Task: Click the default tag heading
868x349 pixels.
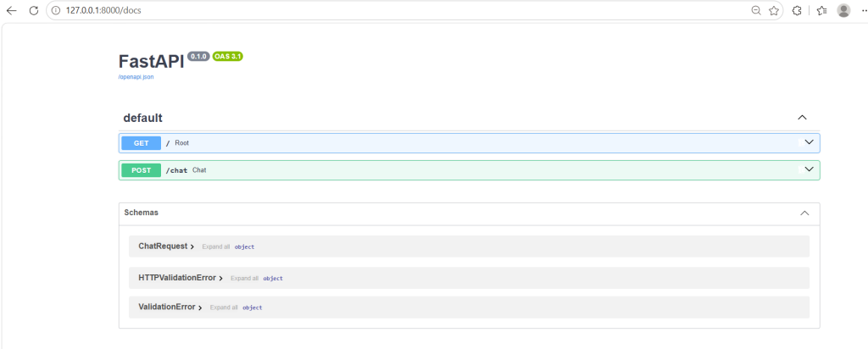Action: (x=142, y=118)
